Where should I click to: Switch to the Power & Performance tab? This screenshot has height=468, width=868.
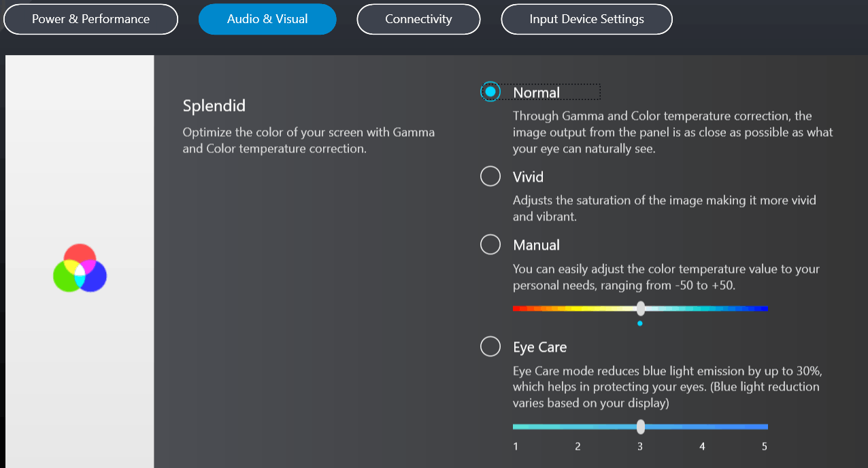click(90, 19)
